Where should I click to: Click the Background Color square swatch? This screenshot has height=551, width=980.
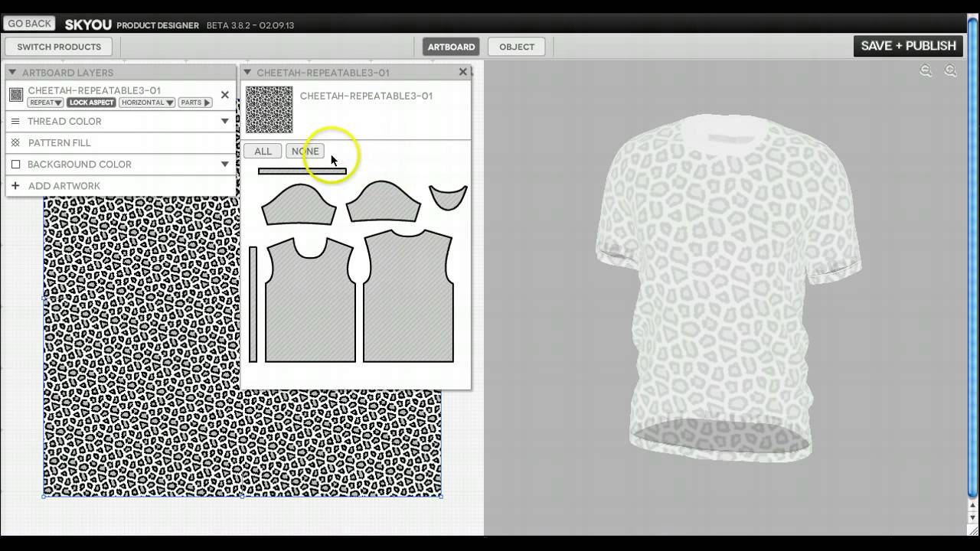coord(15,164)
